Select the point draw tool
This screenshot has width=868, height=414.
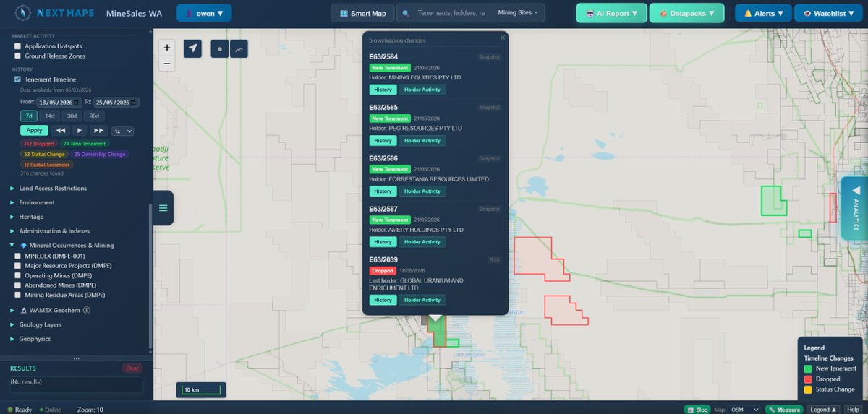click(220, 48)
